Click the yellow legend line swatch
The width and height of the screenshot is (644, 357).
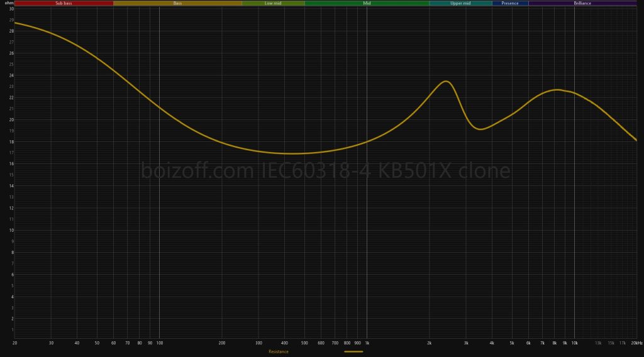coord(354,352)
